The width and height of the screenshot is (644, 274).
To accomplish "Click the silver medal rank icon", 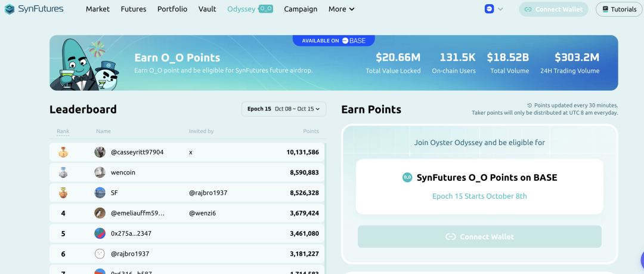I will point(63,173).
